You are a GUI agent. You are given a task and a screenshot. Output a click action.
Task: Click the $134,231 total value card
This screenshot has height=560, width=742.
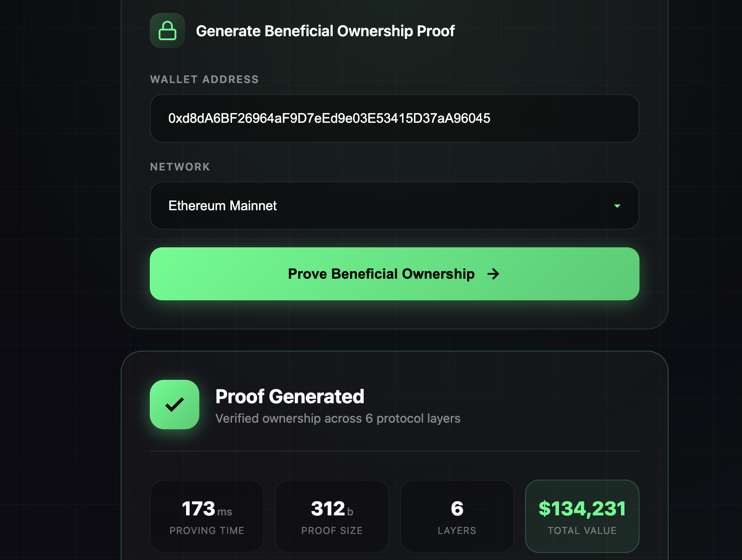click(582, 516)
